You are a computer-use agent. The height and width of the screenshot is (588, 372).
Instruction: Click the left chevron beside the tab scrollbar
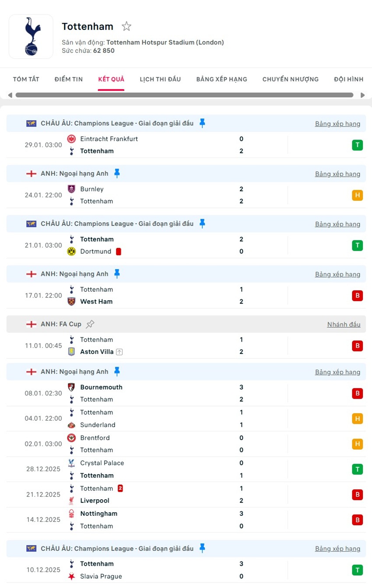(x=9, y=94)
